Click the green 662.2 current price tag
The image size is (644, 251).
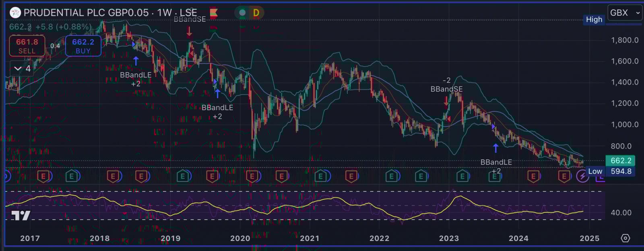tap(620, 161)
